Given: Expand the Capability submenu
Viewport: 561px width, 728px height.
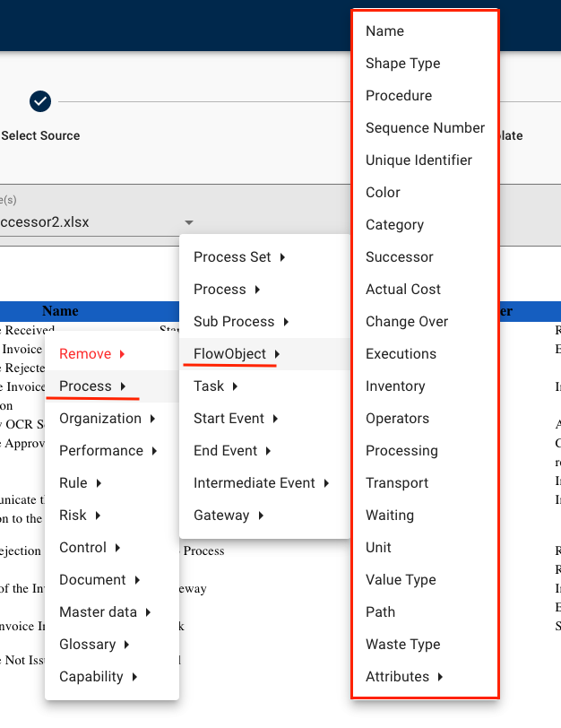Looking at the screenshot, I should (98, 677).
